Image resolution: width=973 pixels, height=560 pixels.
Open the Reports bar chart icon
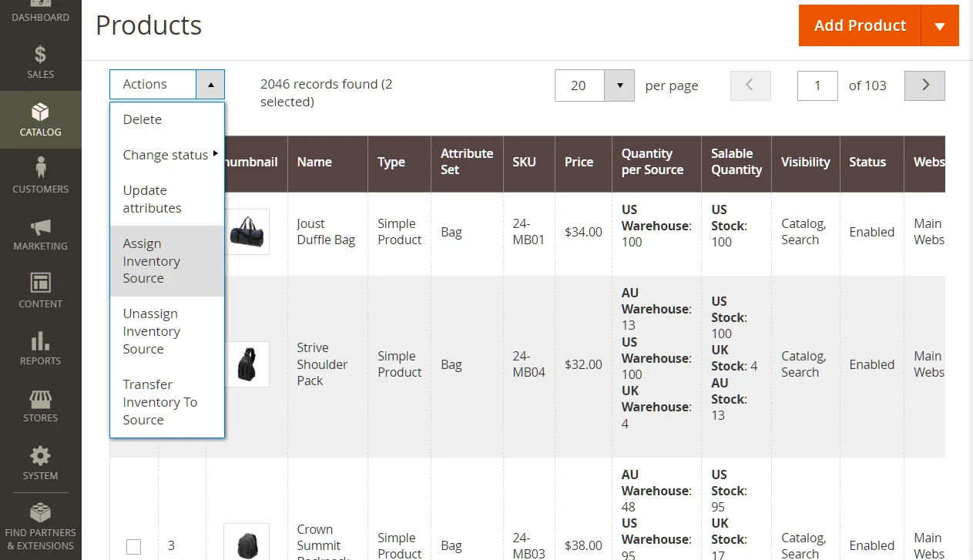pyautogui.click(x=40, y=341)
